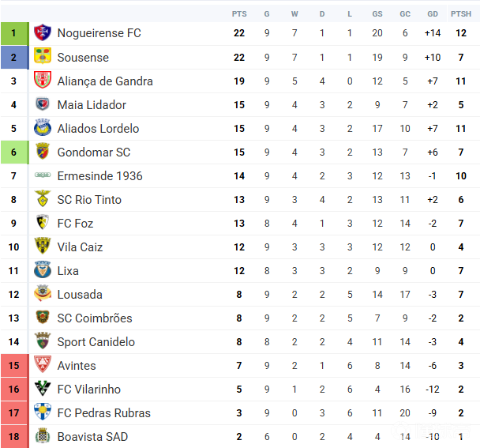Click the green position 1 badge
Screen dimensions: 480x448
[13, 33]
